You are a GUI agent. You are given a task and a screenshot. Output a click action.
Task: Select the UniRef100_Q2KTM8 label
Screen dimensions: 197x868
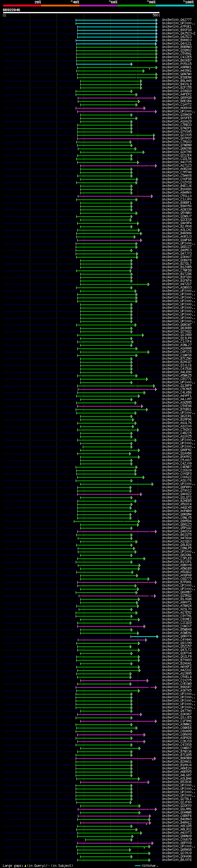(x=177, y=152)
